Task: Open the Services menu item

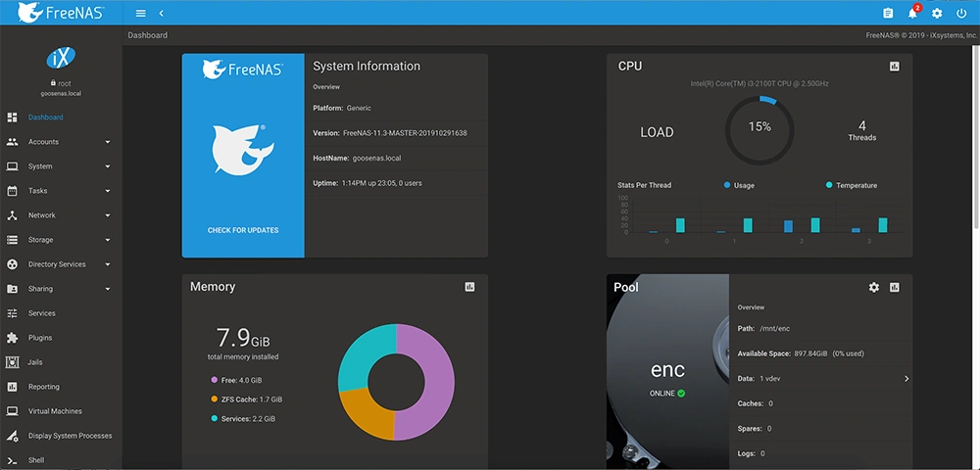Action: (42, 313)
